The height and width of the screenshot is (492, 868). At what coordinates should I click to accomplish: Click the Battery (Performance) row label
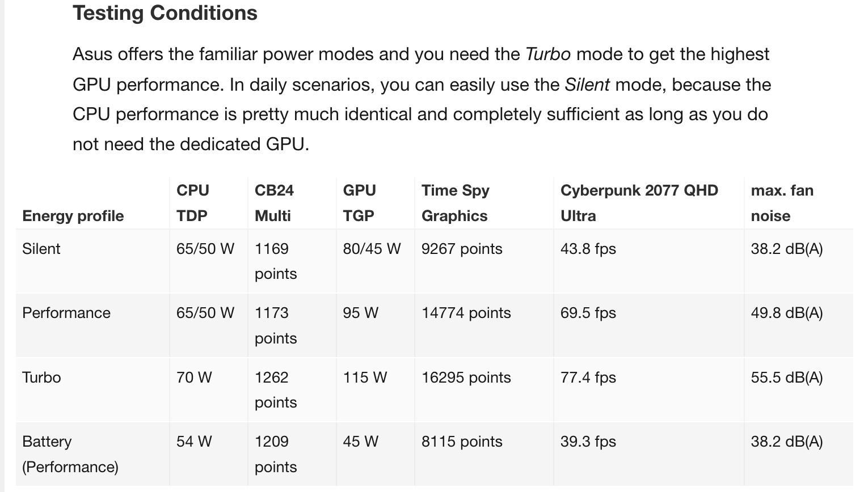[70, 454]
